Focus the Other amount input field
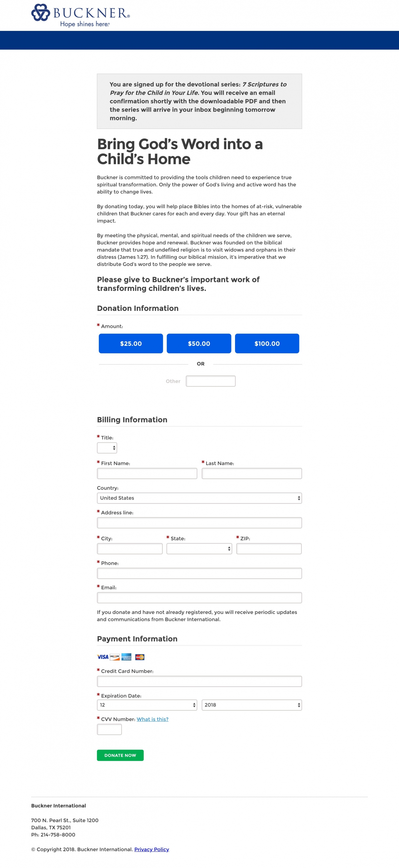This screenshot has height=868, width=399. coord(211,381)
